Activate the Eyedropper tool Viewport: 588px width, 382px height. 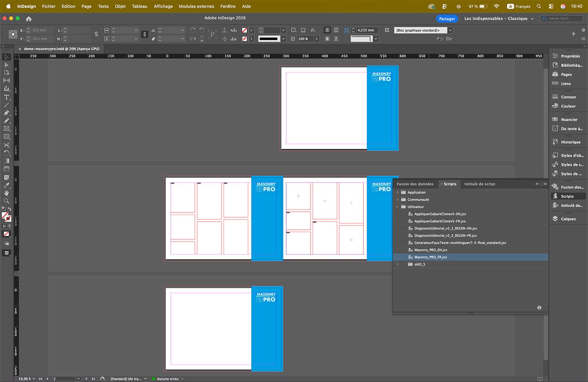coord(6,185)
